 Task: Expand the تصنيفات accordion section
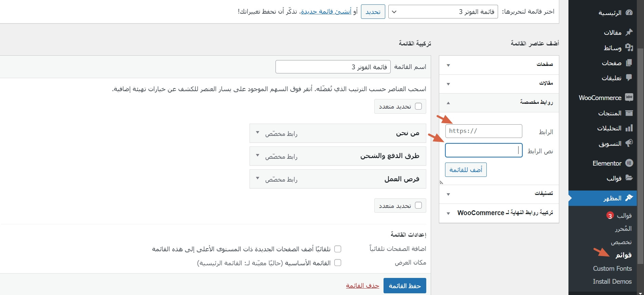[x=499, y=194]
